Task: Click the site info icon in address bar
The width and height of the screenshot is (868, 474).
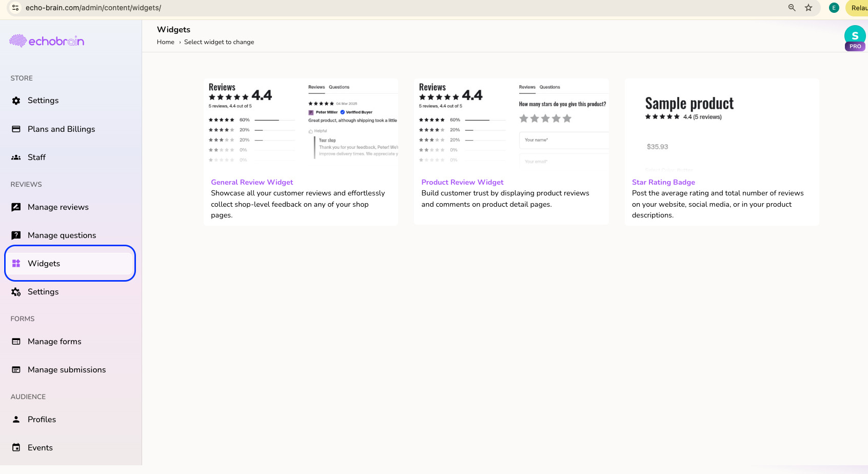Action: click(x=15, y=8)
